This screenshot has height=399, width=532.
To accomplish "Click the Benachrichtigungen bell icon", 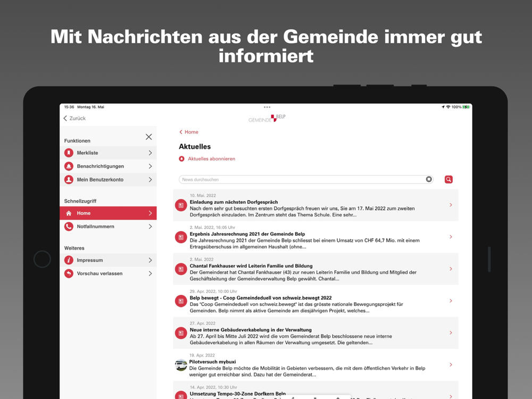I will (x=69, y=166).
